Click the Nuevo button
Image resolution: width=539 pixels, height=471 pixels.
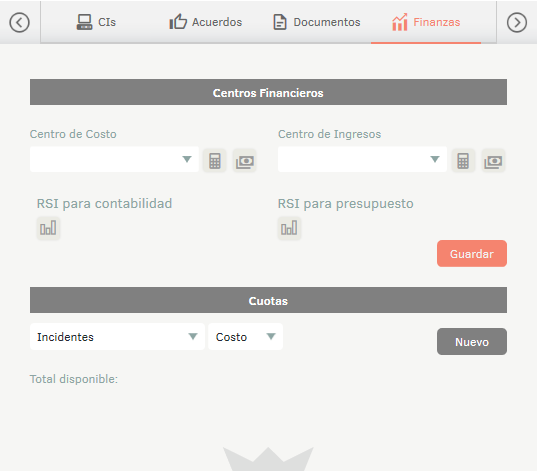[472, 341]
